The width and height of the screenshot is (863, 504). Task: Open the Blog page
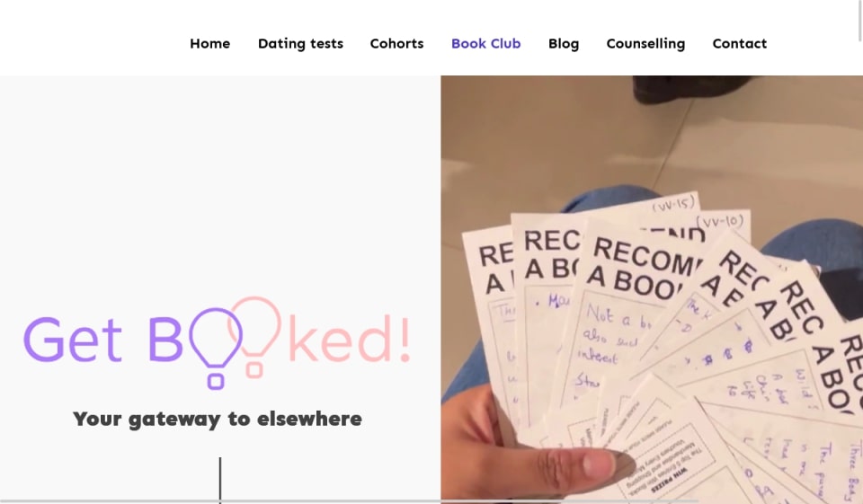pos(564,44)
